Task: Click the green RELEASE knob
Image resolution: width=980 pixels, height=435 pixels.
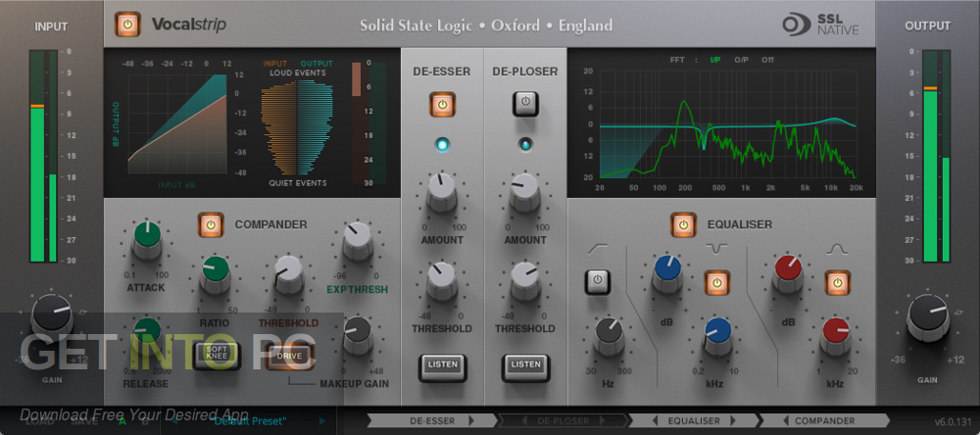Action: coord(147,334)
